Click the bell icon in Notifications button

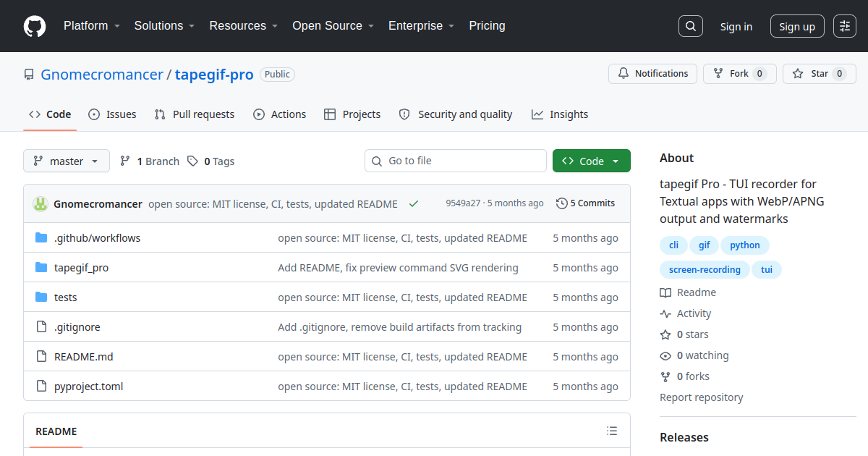624,74
